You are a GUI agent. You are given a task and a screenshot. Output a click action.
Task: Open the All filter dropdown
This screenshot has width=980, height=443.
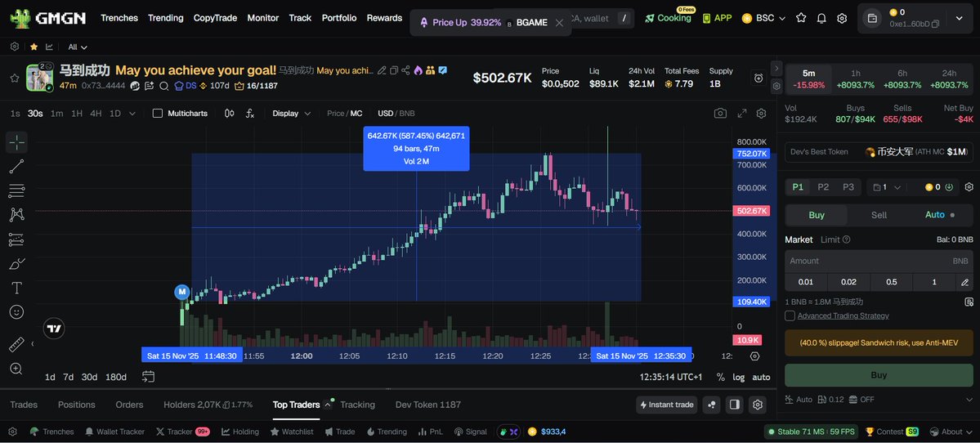click(78, 47)
